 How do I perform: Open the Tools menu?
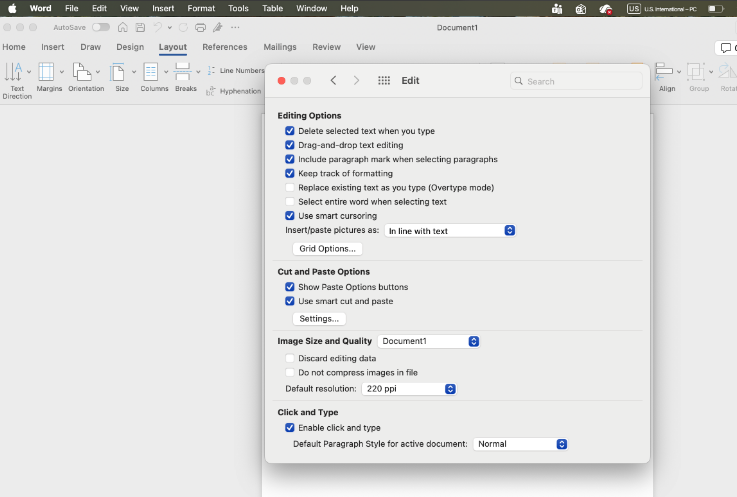[x=238, y=8]
